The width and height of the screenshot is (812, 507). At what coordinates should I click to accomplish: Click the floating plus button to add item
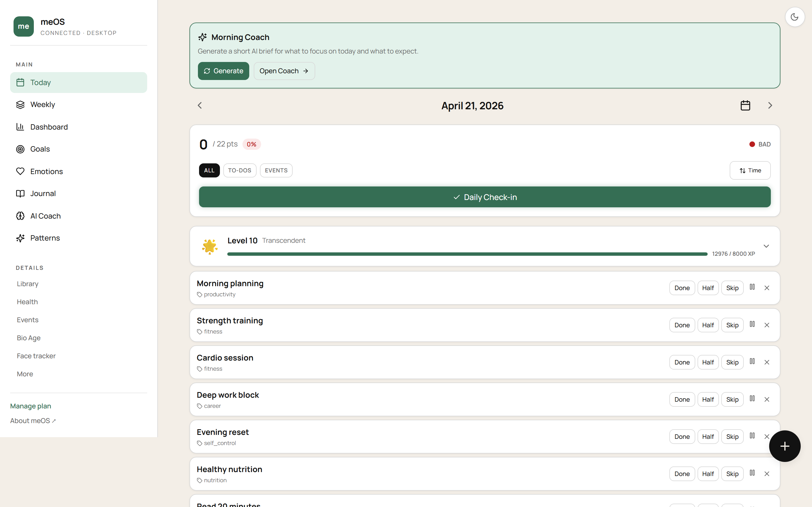(x=785, y=446)
